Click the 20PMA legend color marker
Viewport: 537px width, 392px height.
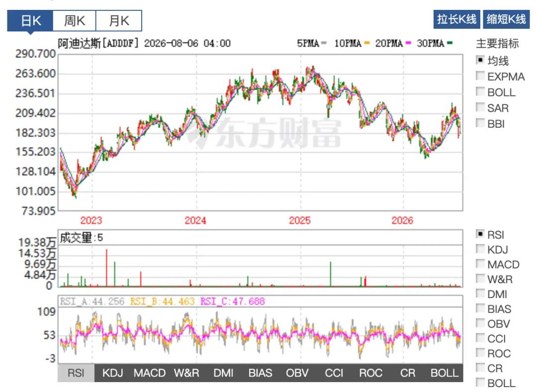(x=408, y=43)
